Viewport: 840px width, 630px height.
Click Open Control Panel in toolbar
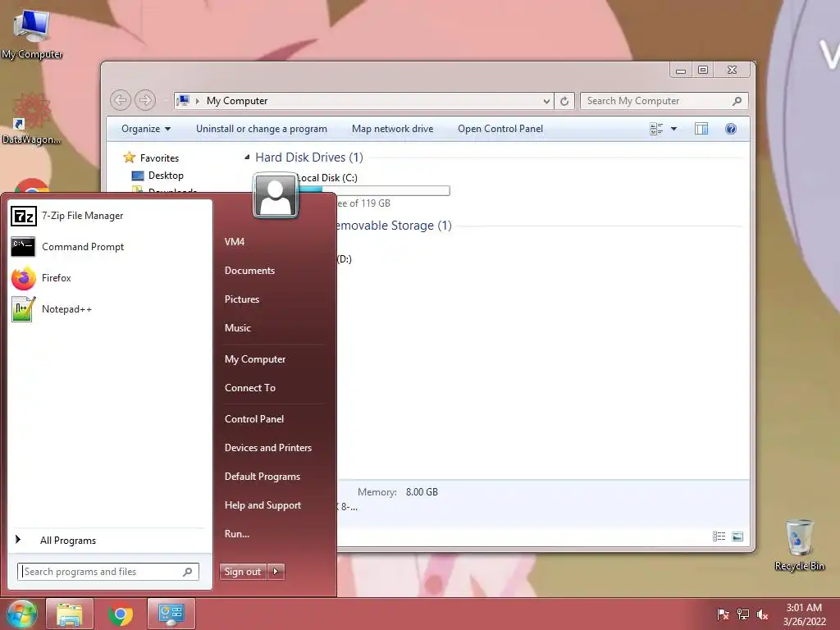[x=500, y=129]
